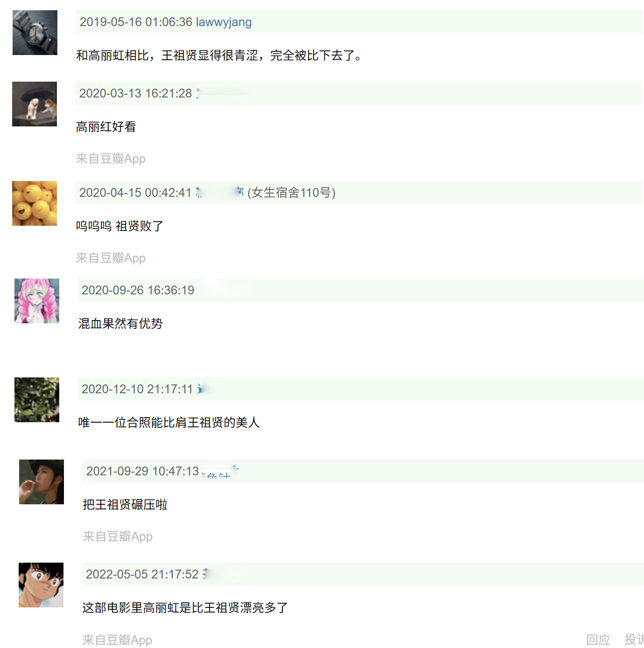Click 来自豆瓣App under 把王祖贤碾压啦
644x648 pixels.
(118, 537)
